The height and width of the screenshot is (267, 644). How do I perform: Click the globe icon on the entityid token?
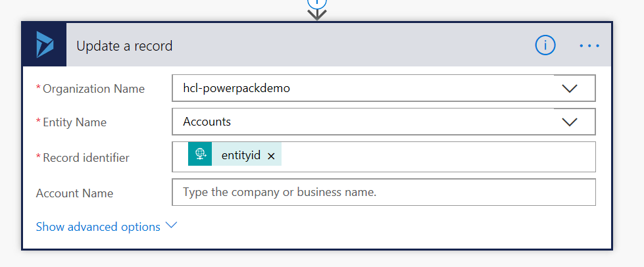pyautogui.click(x=200, y=155)
